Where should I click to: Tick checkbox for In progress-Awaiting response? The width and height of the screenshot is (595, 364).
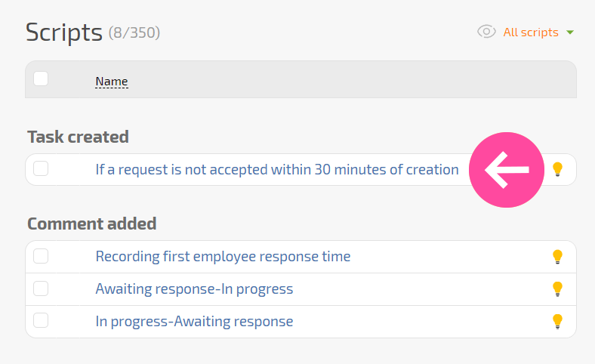[x=41, y=320]
